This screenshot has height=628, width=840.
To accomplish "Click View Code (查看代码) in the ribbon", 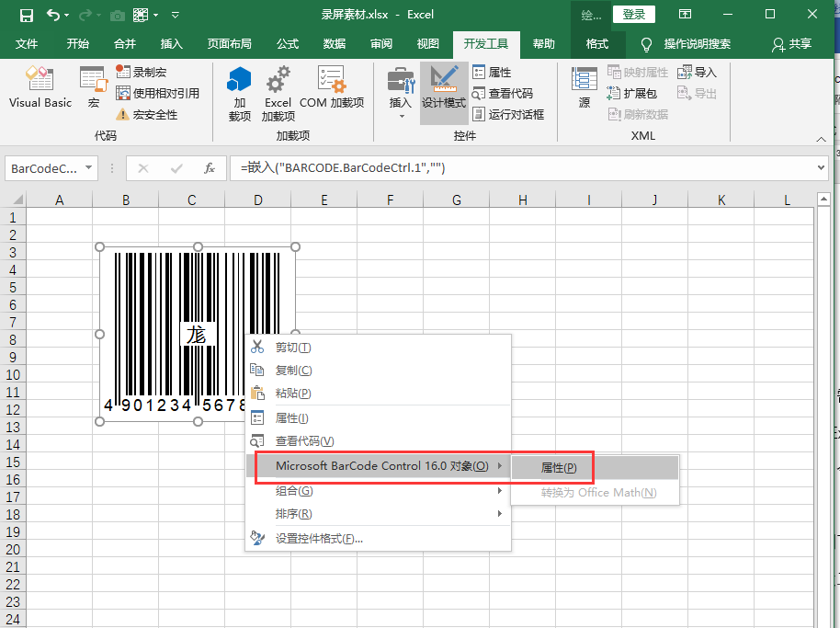I will pyautogui.click(x=503, y=93).
